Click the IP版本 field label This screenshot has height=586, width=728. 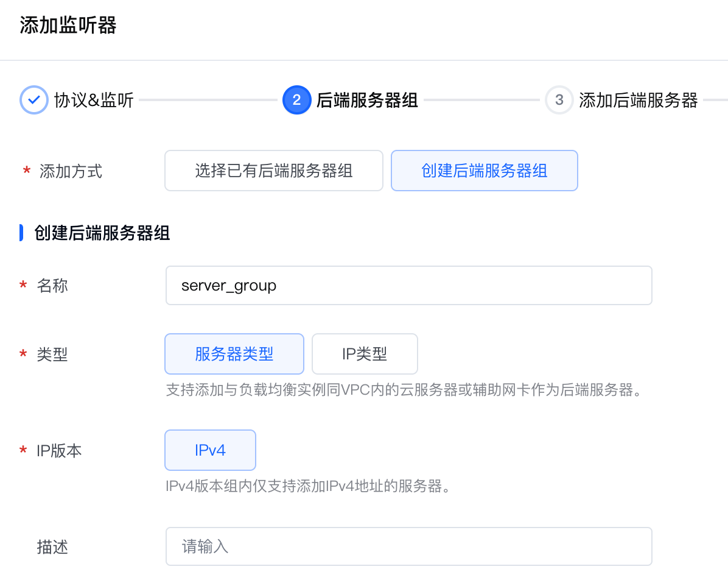(x=59, y=451)
